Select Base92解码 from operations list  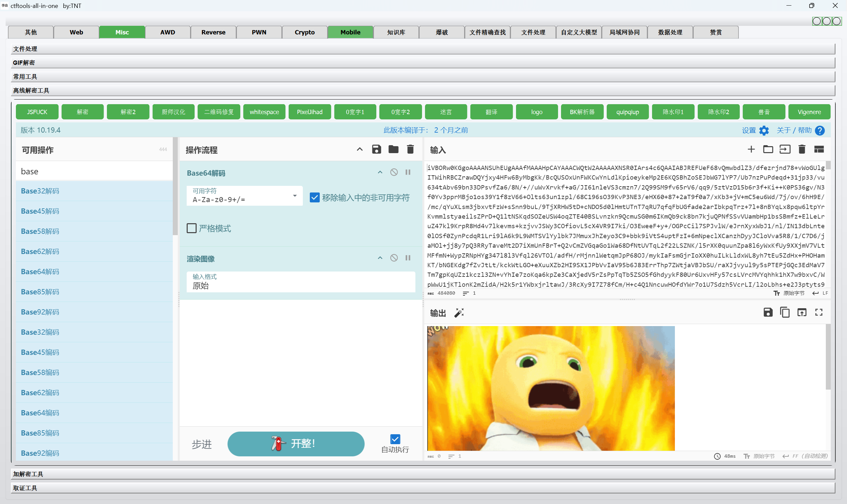94,312
